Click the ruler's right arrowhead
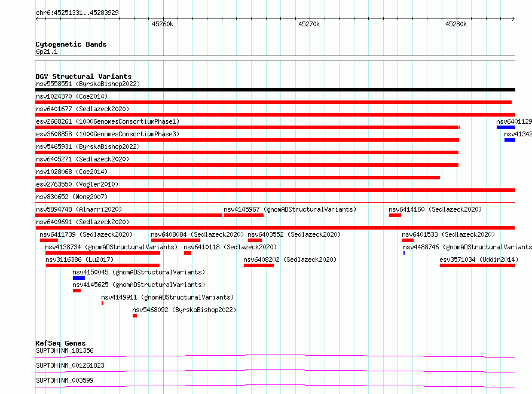The width and height of the screenshot is (532, 394). point(513,19)
